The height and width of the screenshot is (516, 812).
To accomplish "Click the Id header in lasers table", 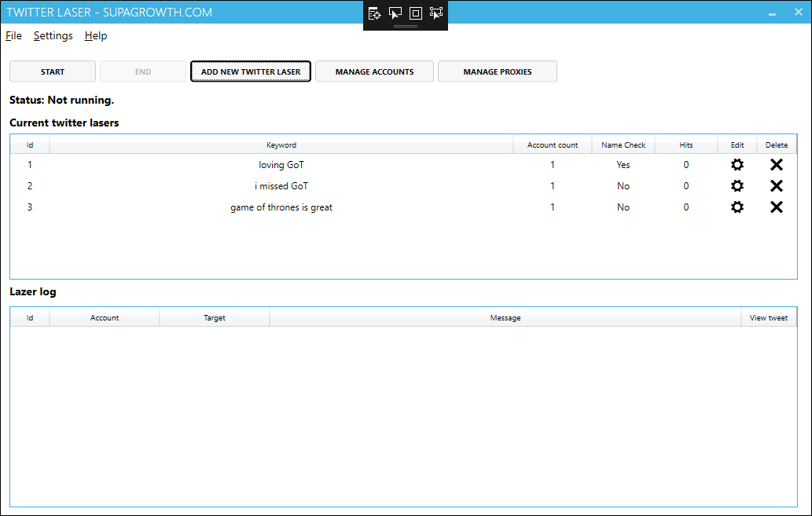I will pos(30,145).
